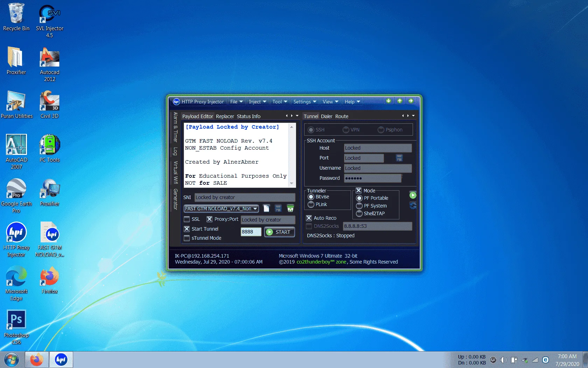Toggle the Proxy:Port checkbox
Screen dimensions: 588x368
point(209,219)
